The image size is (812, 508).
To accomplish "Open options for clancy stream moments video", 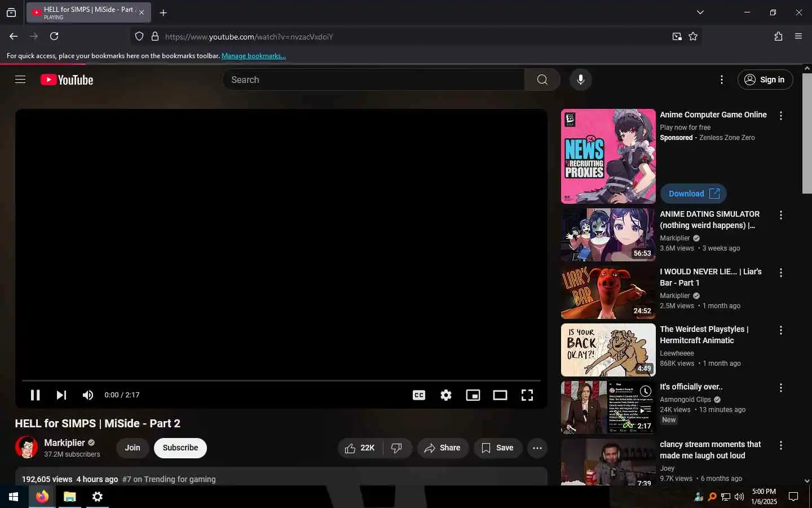I will tap(781, 445).
